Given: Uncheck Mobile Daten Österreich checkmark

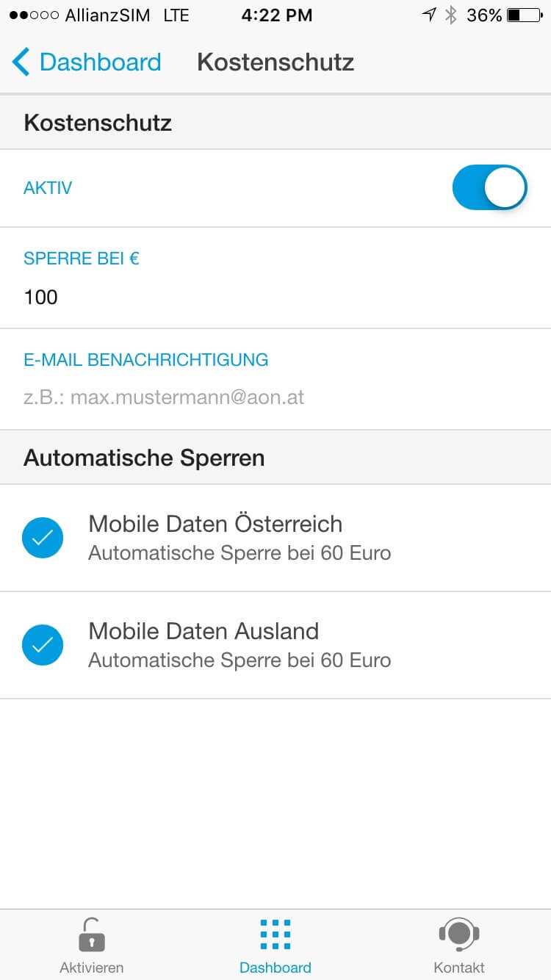Looking at the screenshot, I should (43, 538).
